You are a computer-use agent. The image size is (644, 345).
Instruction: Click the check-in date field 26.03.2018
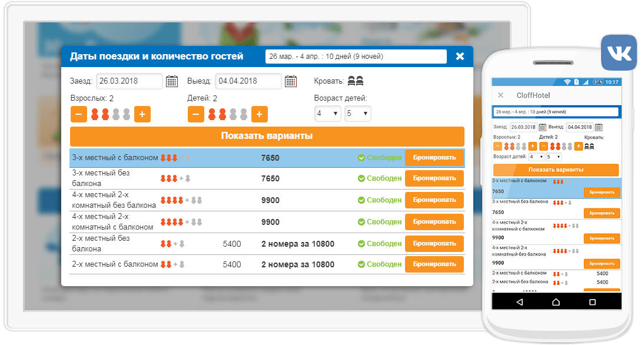(130, 81)
